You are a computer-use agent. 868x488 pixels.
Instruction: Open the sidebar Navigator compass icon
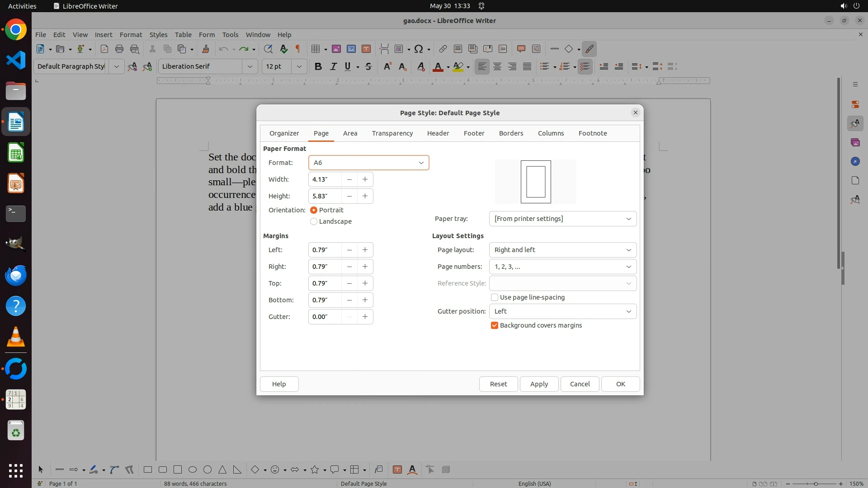point(855,161)
